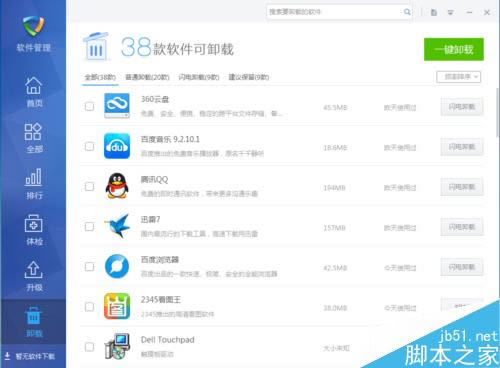Viewport: 500px width, 368px height.
Task: Open the 体检 checkup section
Action: pos(34,230)
